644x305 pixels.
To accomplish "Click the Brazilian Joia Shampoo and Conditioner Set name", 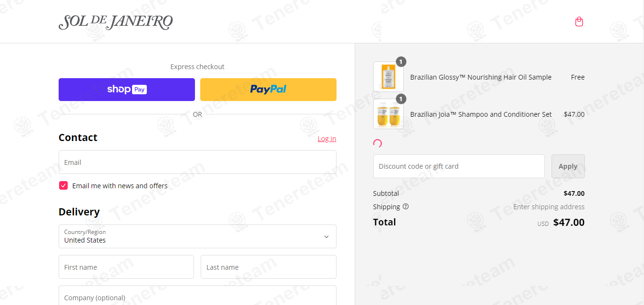I will coord(480,114).
